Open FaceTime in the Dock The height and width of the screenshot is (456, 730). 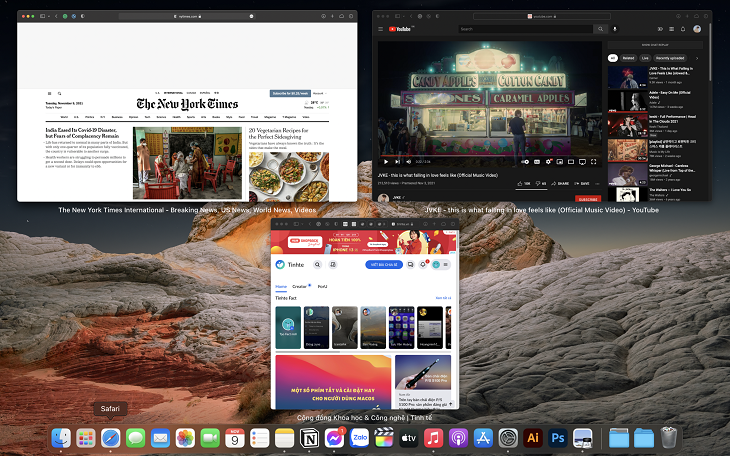[210, 438]
